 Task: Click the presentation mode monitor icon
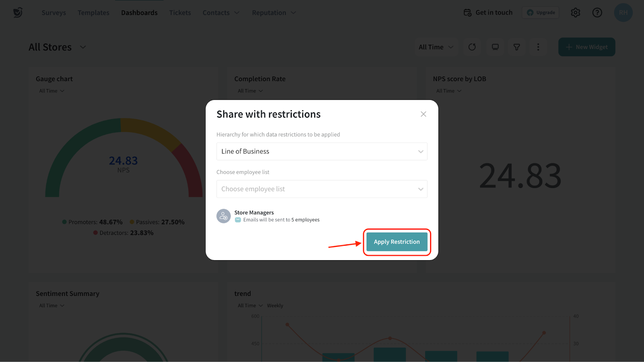click(495, 47)
